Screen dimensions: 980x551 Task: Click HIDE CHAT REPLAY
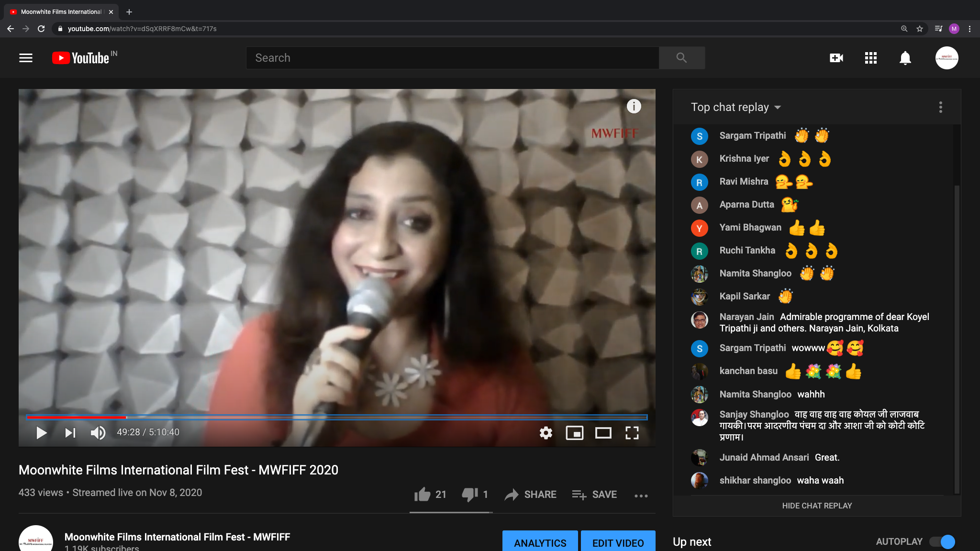point(817,506)
